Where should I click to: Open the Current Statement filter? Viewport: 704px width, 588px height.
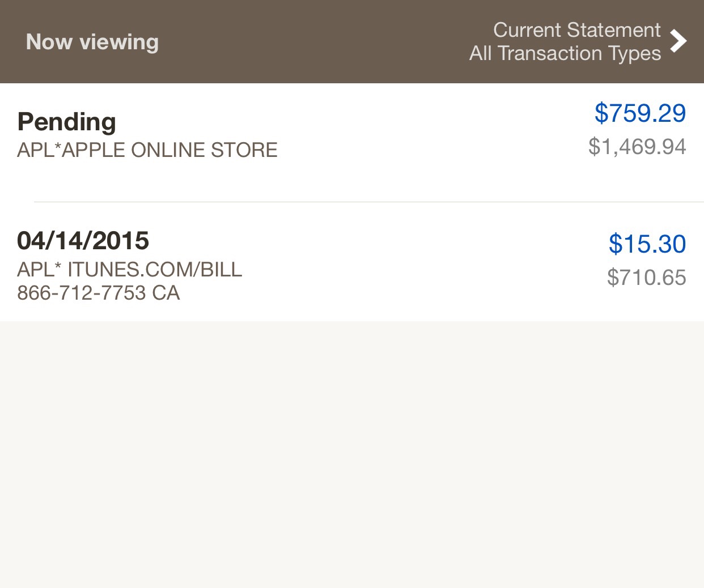point(576,30)
